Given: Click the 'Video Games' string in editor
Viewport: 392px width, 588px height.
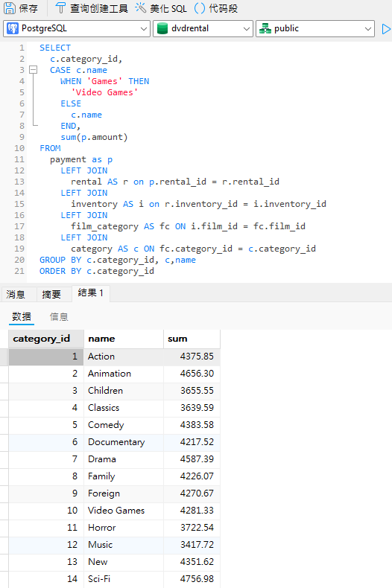Looking at the screenshot, I should (104, 92).
